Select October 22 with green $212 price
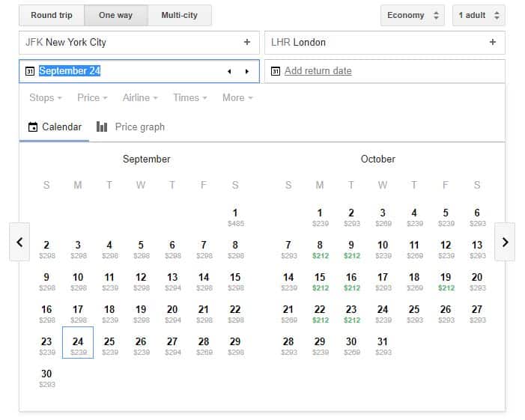The image size is (525, 420). tap(320, 314)
